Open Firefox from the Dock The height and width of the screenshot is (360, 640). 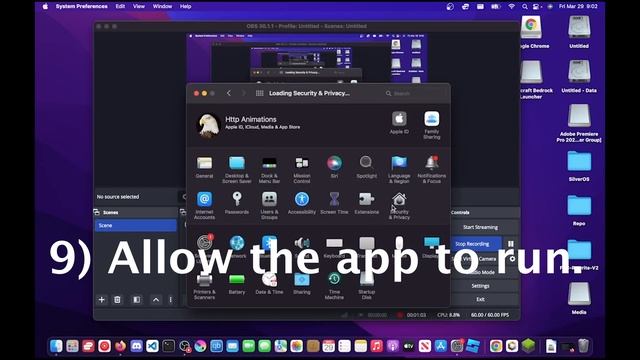(120, 346)
